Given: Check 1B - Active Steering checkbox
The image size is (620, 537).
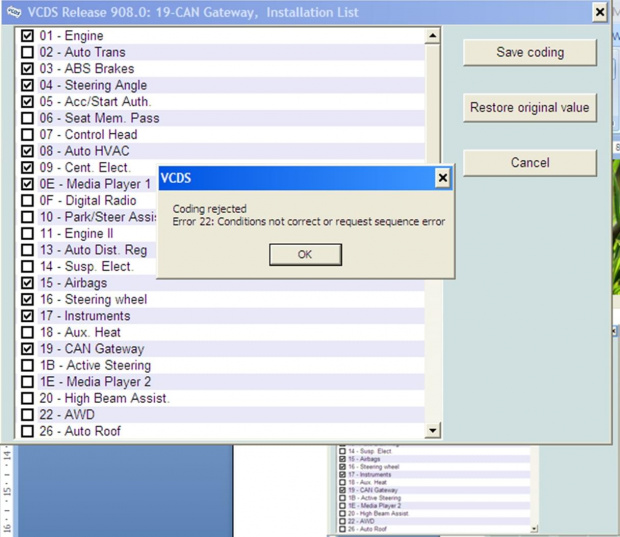Looking at the screenshot, I should coord(27,365).
